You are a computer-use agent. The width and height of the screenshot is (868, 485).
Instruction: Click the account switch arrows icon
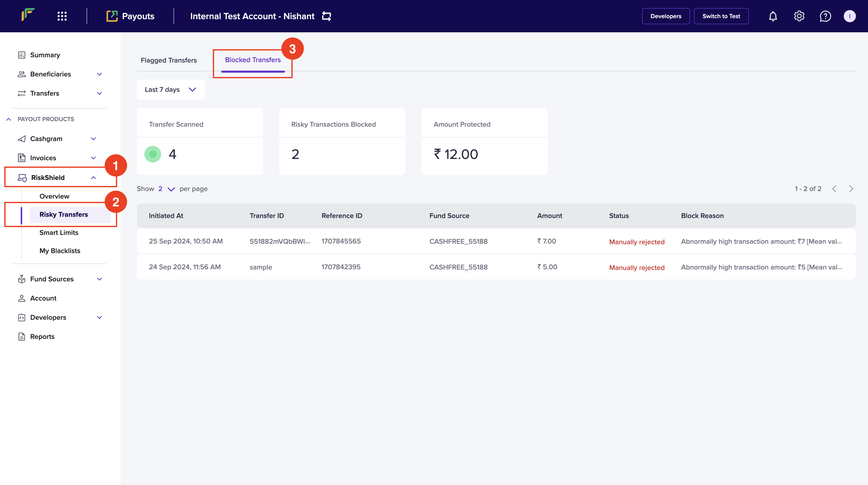click(x=326, y=16)
